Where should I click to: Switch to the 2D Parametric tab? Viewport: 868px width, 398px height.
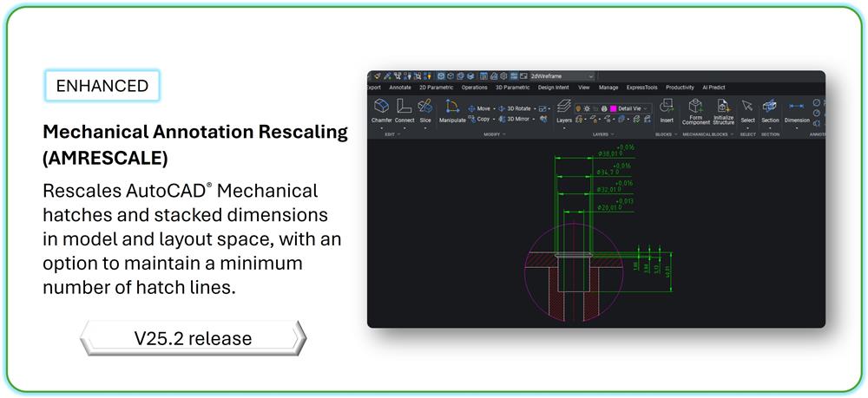[x=437, y=88]
